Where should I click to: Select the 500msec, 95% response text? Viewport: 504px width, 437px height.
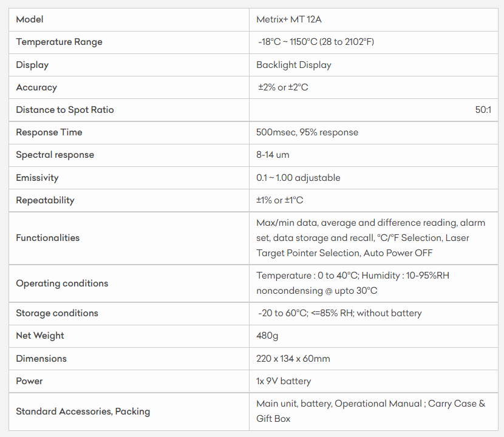307,132
